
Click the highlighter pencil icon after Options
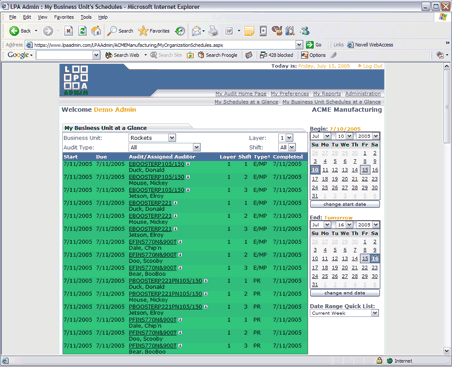(334, 55)
